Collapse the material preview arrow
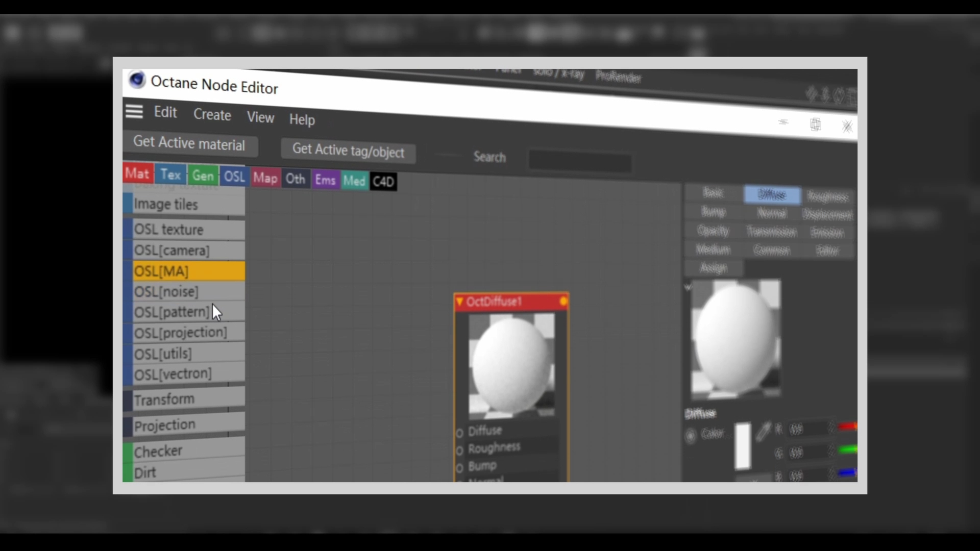This screenshot has width=980, height=551. point(688,287)
